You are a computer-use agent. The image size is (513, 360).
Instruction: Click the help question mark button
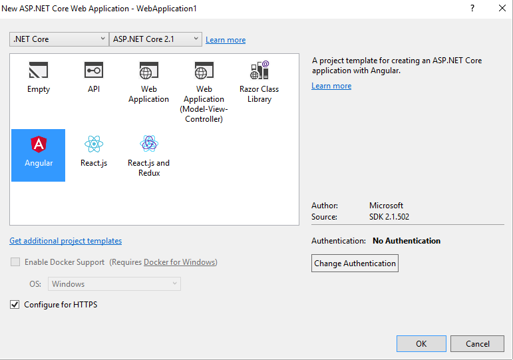pos(472,8)
